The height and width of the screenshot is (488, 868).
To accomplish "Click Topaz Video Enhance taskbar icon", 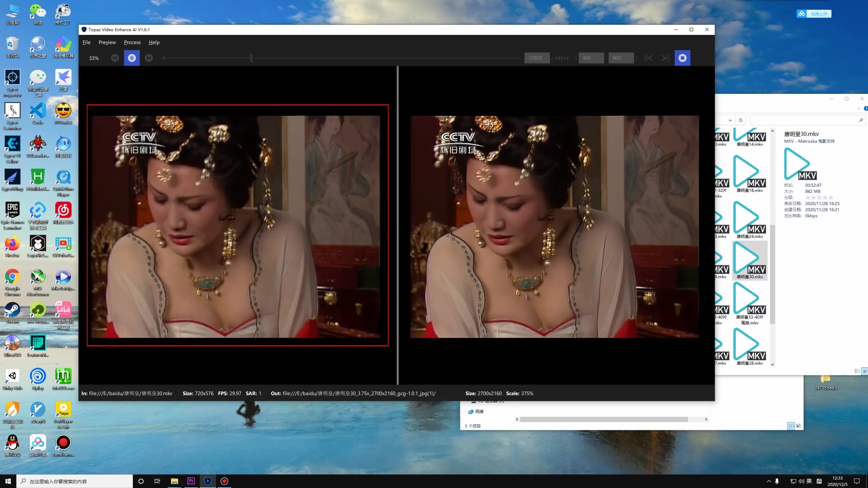I will 208,481.
